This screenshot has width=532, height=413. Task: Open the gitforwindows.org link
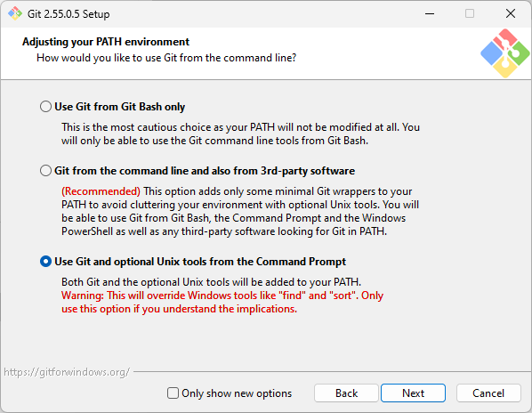pyautogui.click(x=67, y=372)
